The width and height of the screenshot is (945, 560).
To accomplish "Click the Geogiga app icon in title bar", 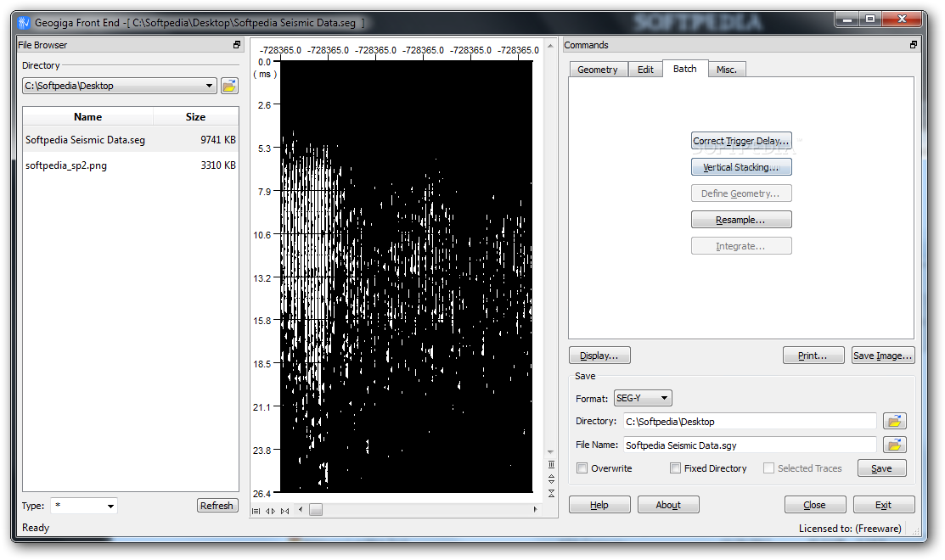I will (x=24, y=23).
